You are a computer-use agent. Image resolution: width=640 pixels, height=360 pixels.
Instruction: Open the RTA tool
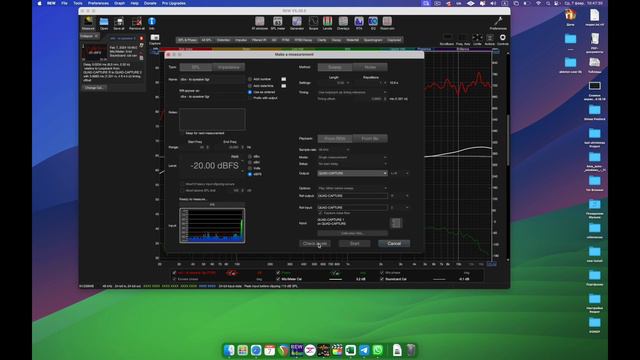(x=359, y=23)
